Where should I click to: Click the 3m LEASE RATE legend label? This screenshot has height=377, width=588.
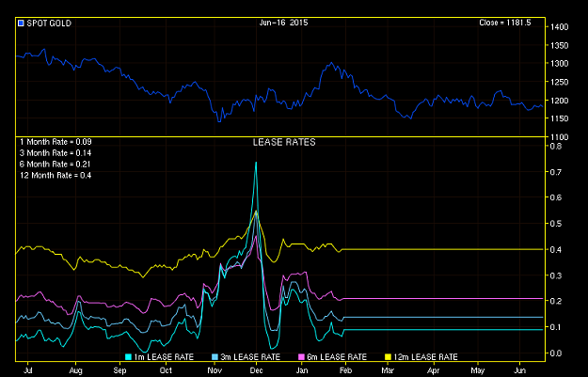coord(250,357)
